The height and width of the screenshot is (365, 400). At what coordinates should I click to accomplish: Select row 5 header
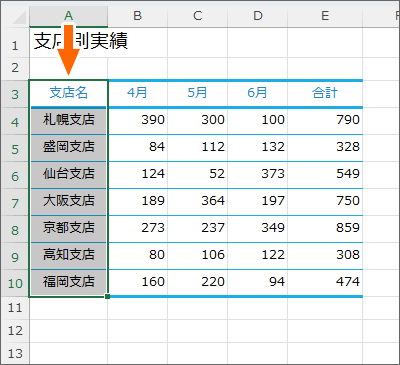click(15, 148)
